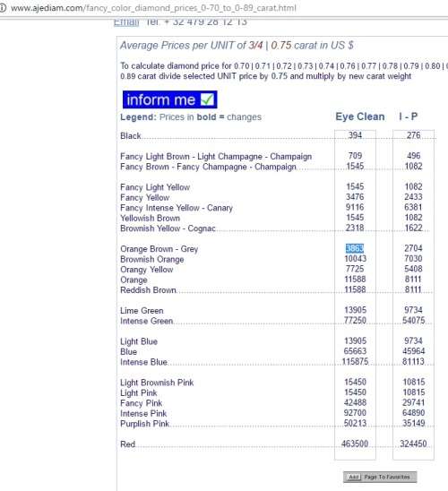Click the Intense Green I-P price 54075

(x=413, y=321)
